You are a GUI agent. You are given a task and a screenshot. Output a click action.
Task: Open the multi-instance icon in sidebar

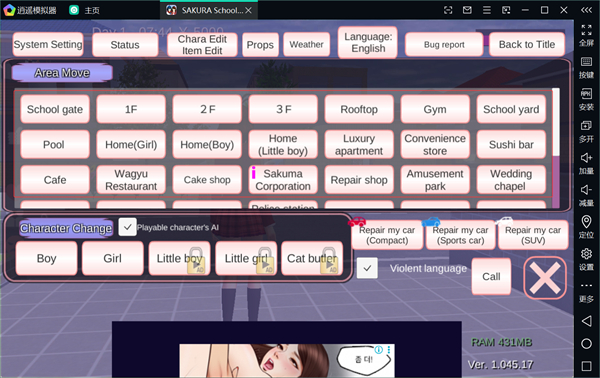[586, 125]
